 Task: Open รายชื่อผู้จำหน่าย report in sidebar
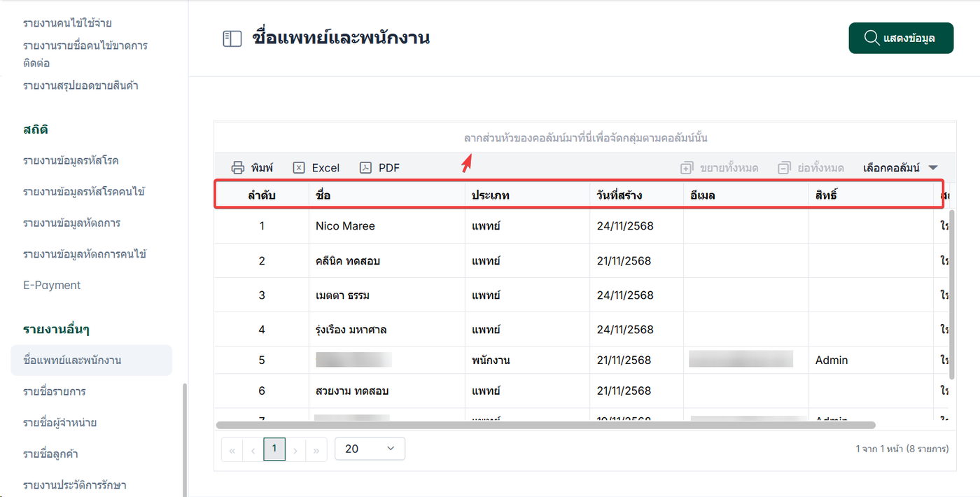click(59, 423)
